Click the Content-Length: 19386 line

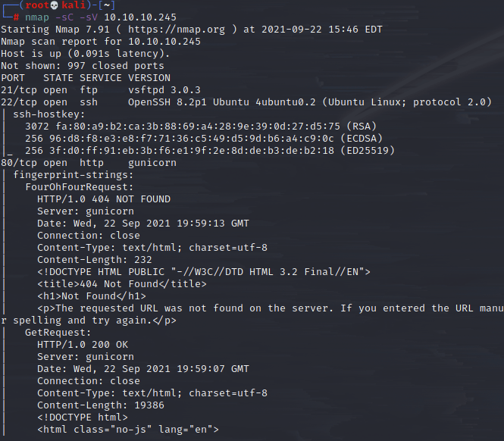click(103, 405)
